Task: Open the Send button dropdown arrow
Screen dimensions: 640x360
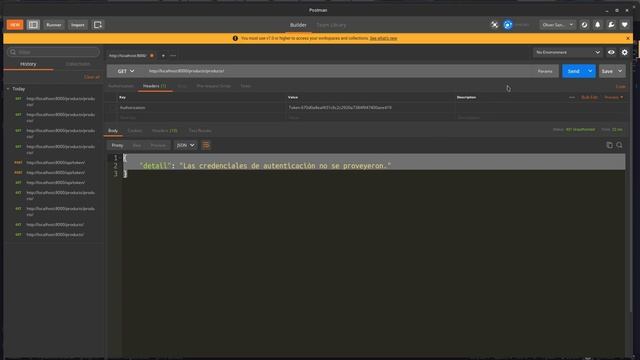Action: coord(590,71)
